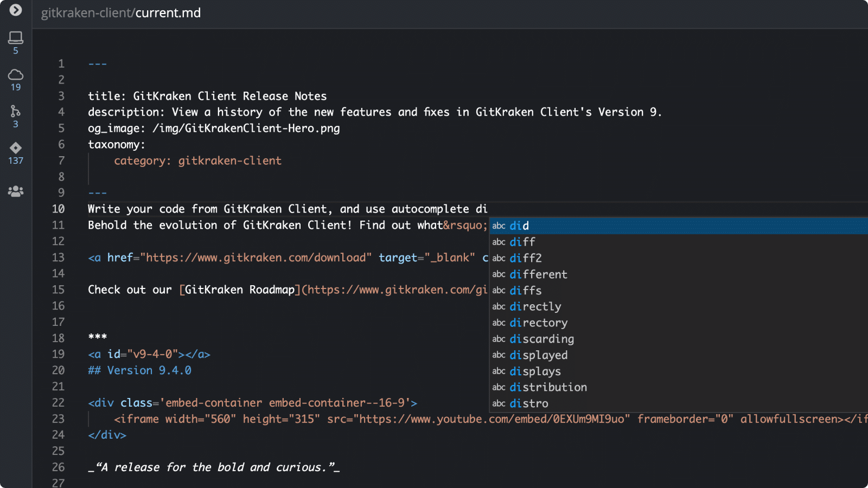Click the 'title: GitKraken Client Release Notes' line

207,96
